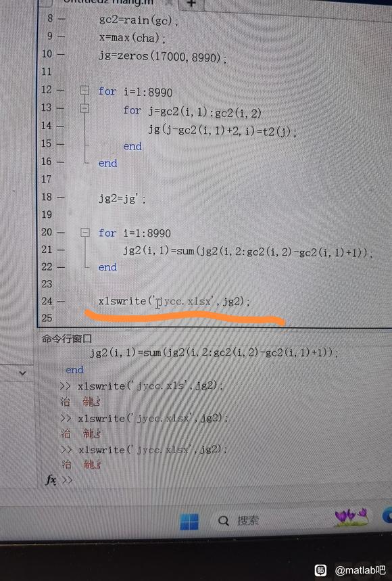The width and height of the screenshot is (392, 581).
Task: Collapse the for loop fold at line 20
Action: coord(85,232)
